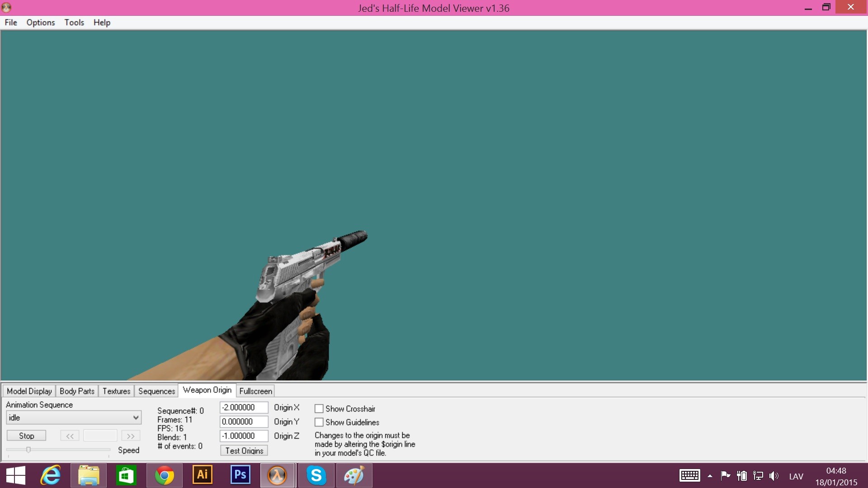Click the Test Origins button
Viewport: 868px width, 488px height.
click(x=243, y=450)
